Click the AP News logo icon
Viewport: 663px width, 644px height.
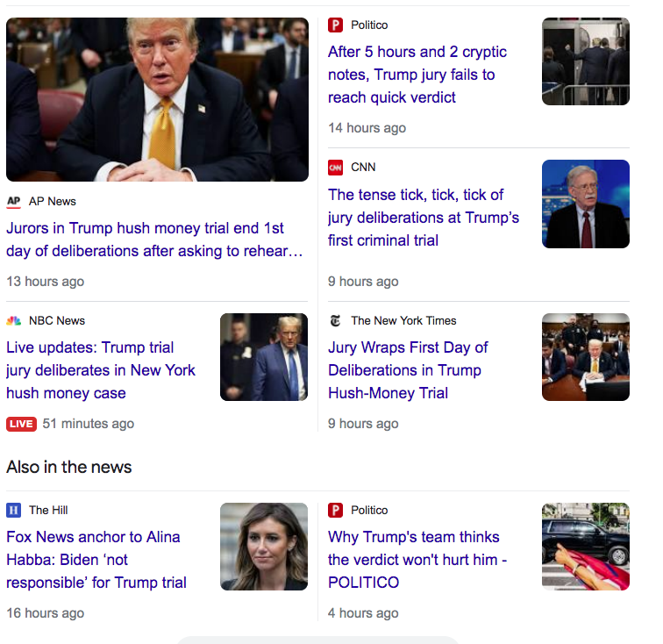coord(13,202)
